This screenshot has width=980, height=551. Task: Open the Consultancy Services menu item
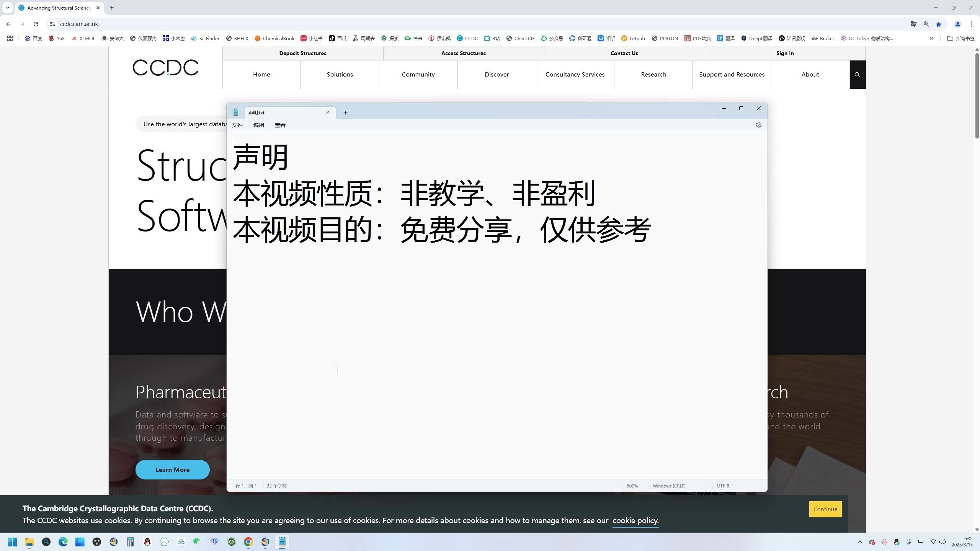click(575, 75)
